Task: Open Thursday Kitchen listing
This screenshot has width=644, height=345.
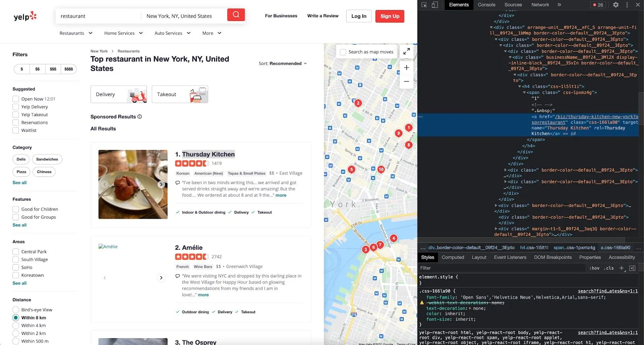Action: coord(208,154)
